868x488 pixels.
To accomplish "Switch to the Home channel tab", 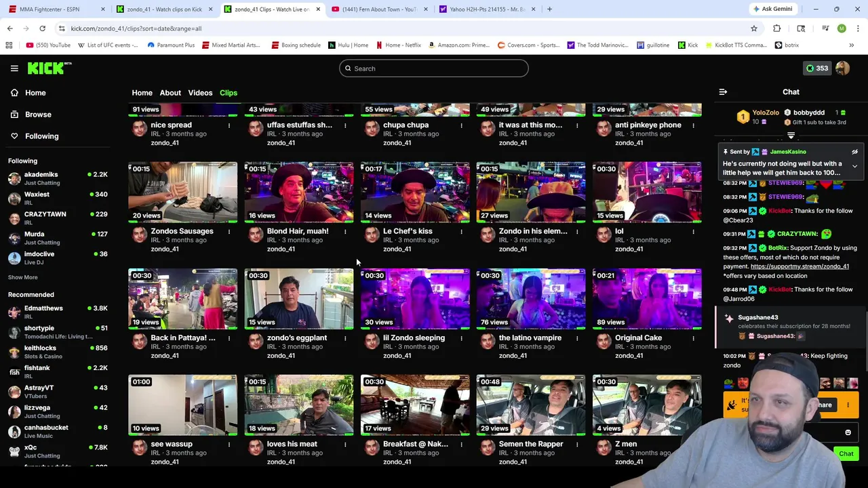I will click(142, 93).
